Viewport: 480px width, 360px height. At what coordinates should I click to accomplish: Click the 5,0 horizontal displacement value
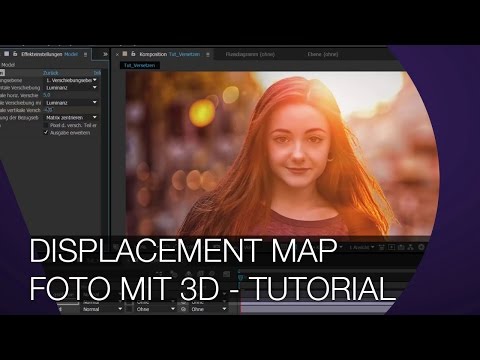[47, 95]
